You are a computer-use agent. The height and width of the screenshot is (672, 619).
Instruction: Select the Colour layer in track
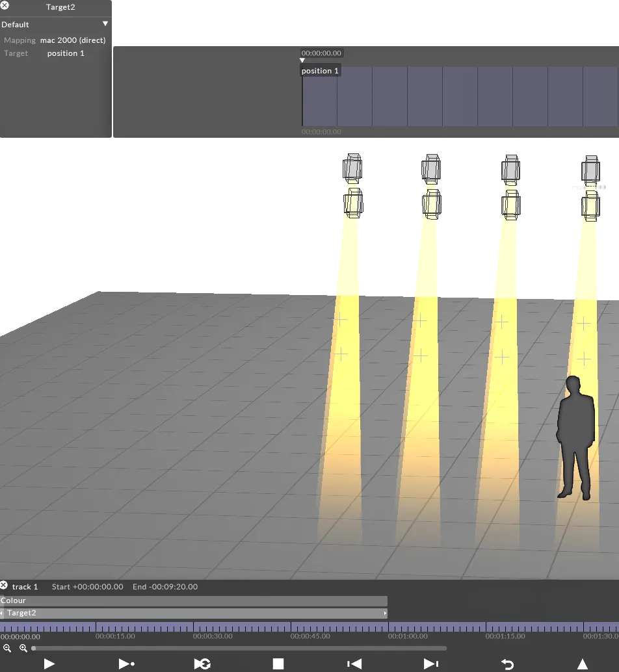point(193,601)
